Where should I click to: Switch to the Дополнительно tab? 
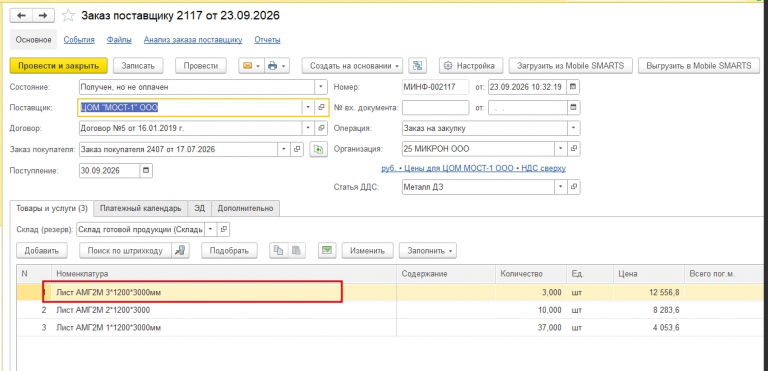coord(245,208)
